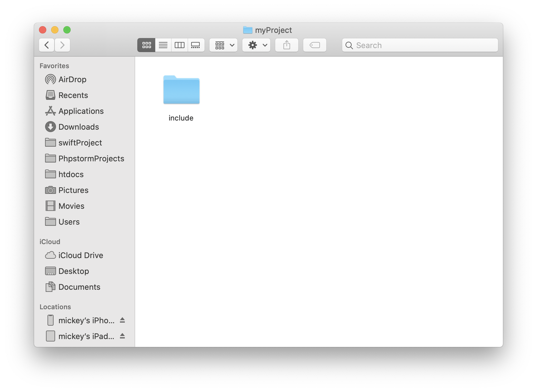The width and height of the screenshot is (537, 392).
Task: Switch to icon view
Action: [146, 45]
